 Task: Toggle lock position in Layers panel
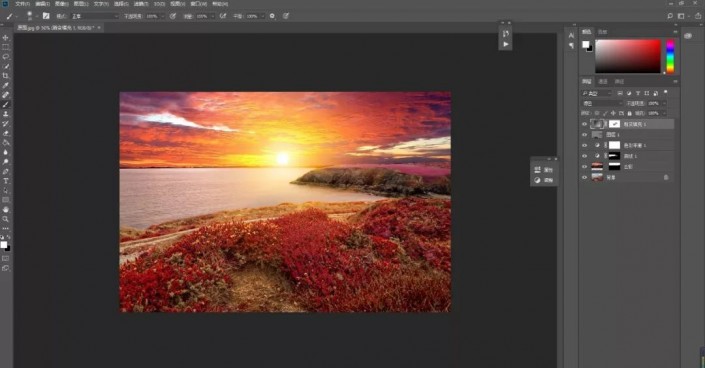click(x=613, y=113)
